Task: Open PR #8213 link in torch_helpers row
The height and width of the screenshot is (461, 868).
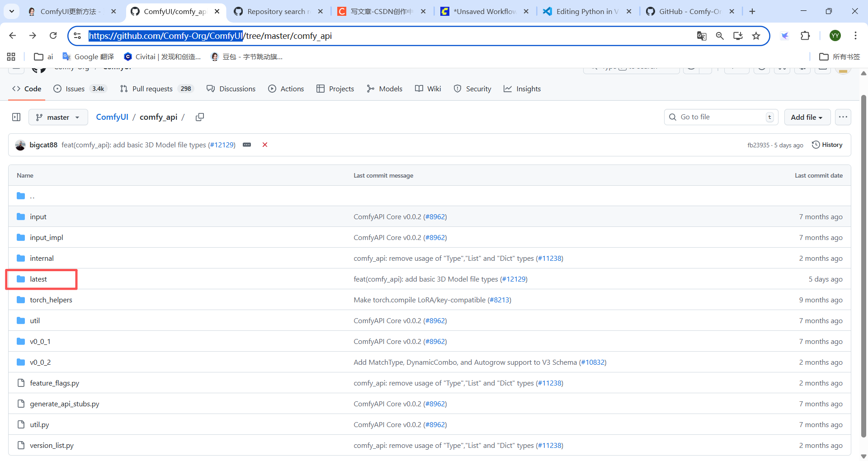Action: (x=500, y=300)
